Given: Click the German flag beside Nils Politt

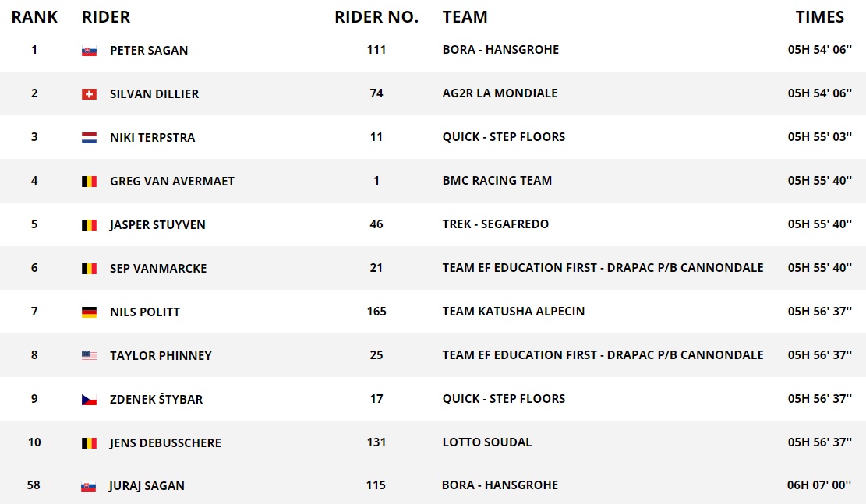Looking at the screenshot, I should coord(89,312).
